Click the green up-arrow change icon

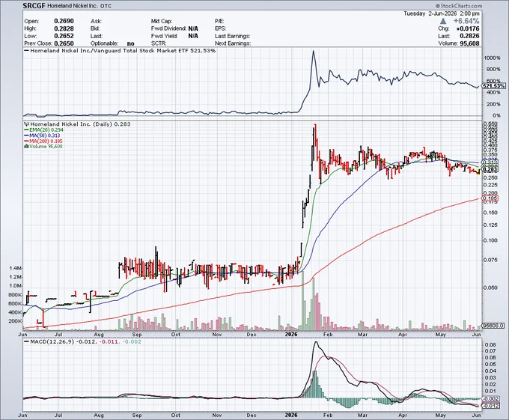443,22
